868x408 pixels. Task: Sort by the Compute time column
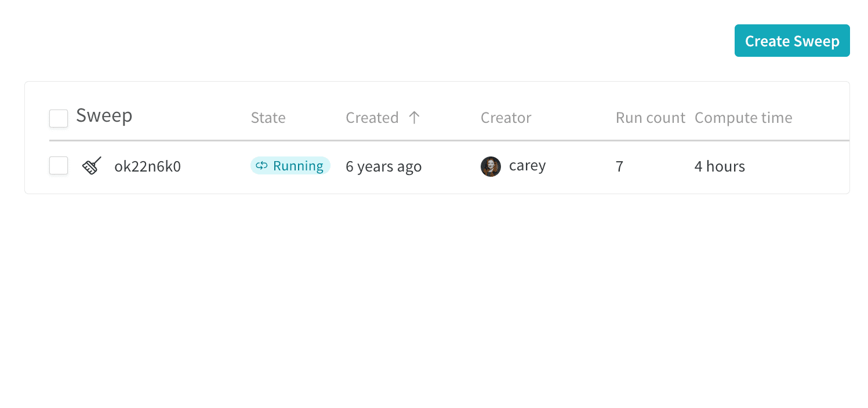[x=743, y=118]
